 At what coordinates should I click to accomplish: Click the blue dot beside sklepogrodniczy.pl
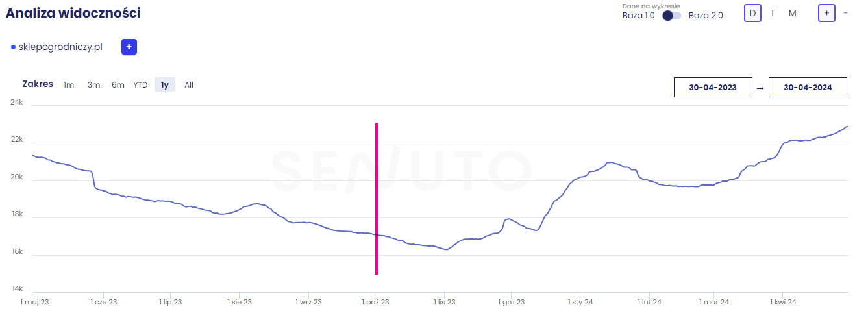click(x=13, y=47)
